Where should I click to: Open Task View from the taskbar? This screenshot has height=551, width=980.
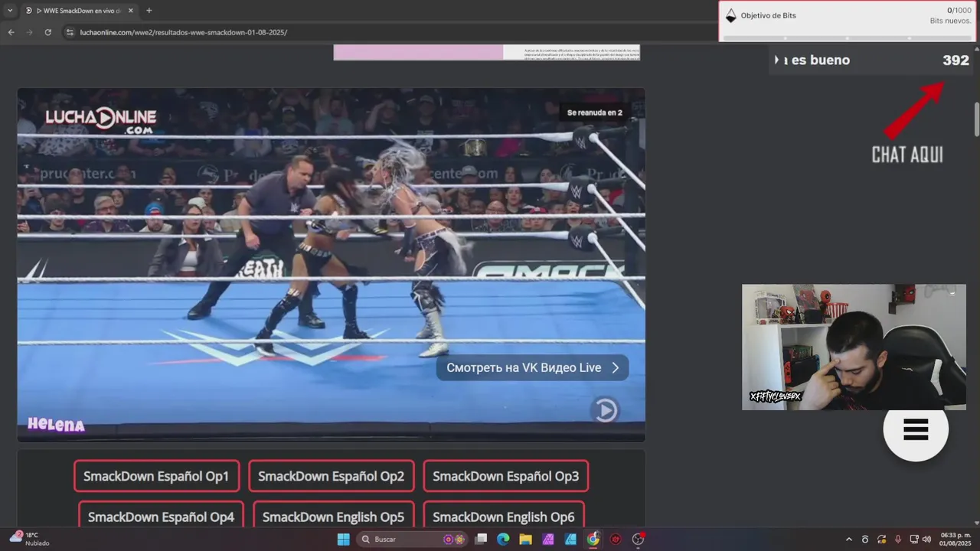pos(481,539)
